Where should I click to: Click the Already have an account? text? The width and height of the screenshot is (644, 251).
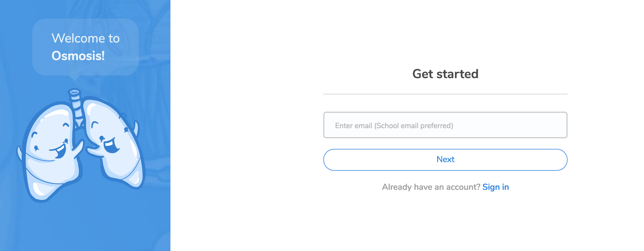(431, 187)
